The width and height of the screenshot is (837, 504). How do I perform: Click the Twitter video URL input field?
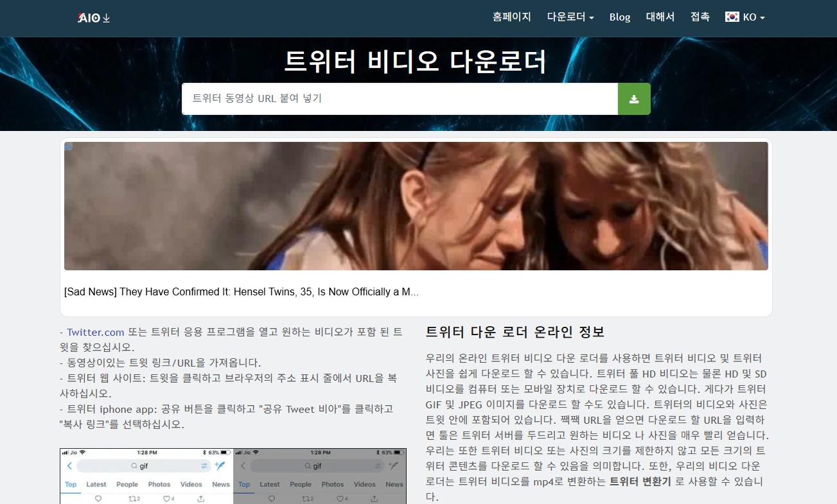398,98
